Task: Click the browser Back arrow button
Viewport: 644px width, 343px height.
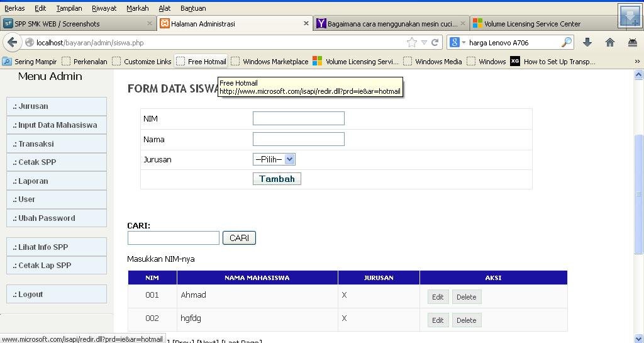Action: 12,42
